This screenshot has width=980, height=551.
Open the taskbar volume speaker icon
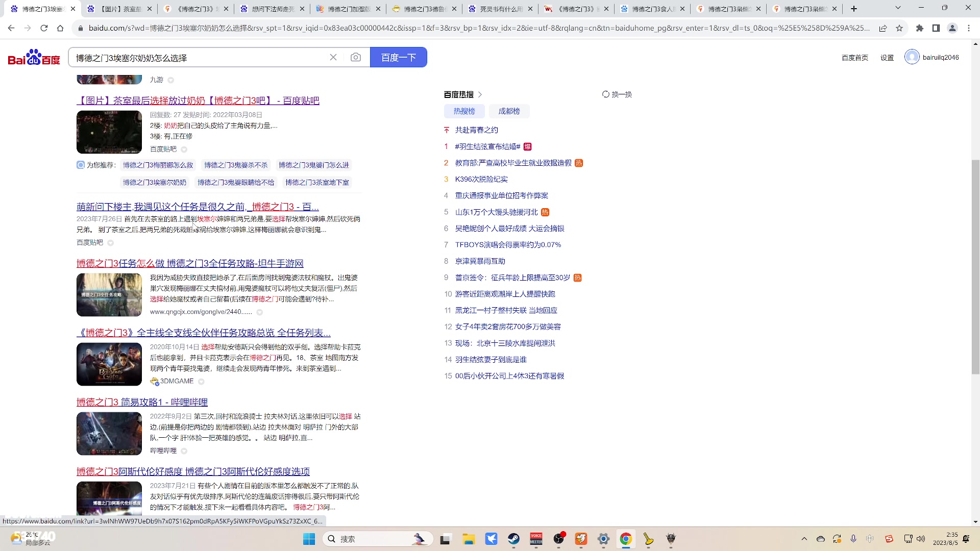[x=921, y=539]
